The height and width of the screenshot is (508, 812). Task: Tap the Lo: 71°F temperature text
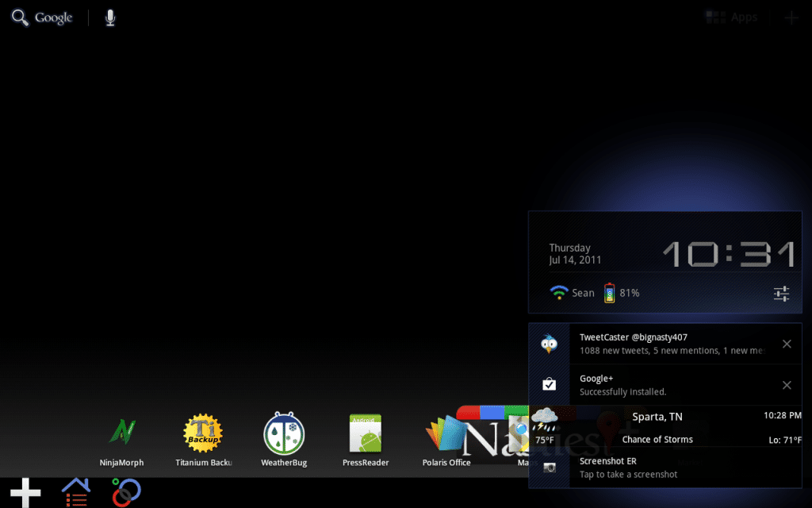(785, 440)
